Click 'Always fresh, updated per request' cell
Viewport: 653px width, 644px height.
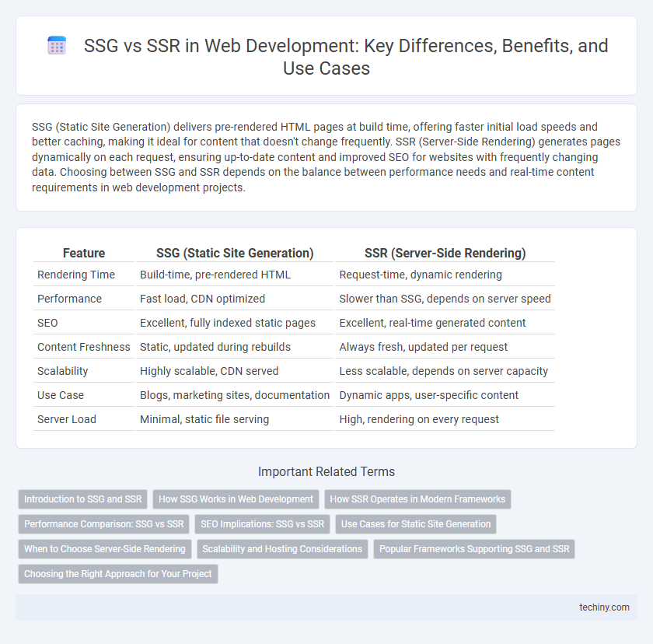click(x=423, y=347)
